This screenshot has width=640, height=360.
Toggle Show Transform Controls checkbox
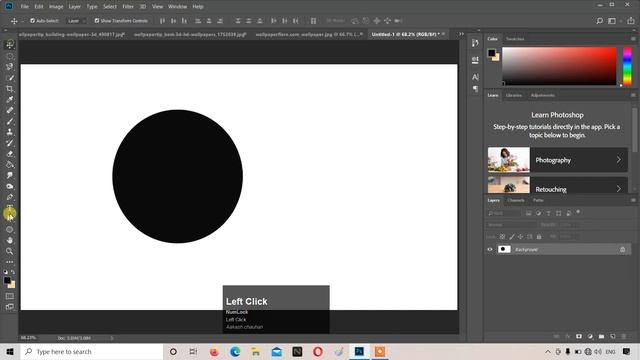point(97,21)
